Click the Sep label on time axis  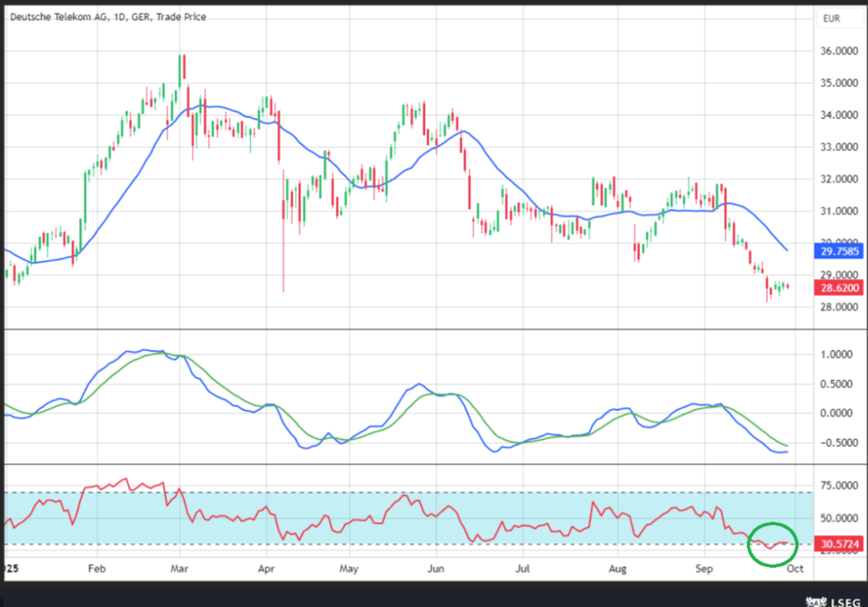[704, 569]
